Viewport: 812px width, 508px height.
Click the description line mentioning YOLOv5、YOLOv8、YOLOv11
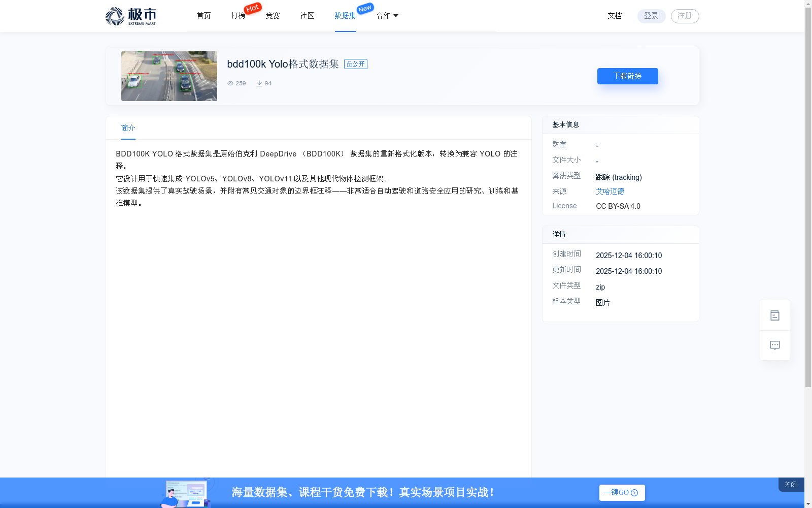point(253,179)
